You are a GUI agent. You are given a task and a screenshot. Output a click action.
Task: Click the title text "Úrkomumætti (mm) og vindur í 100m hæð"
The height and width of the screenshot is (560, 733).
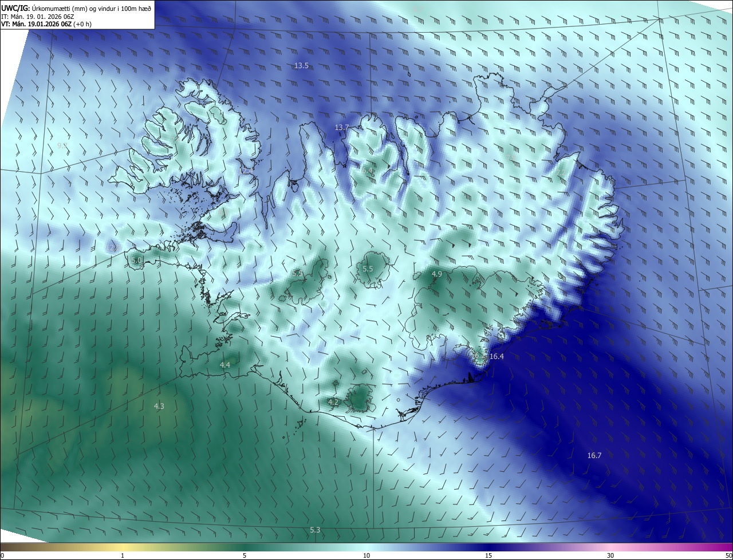click(x=91, y=8)
